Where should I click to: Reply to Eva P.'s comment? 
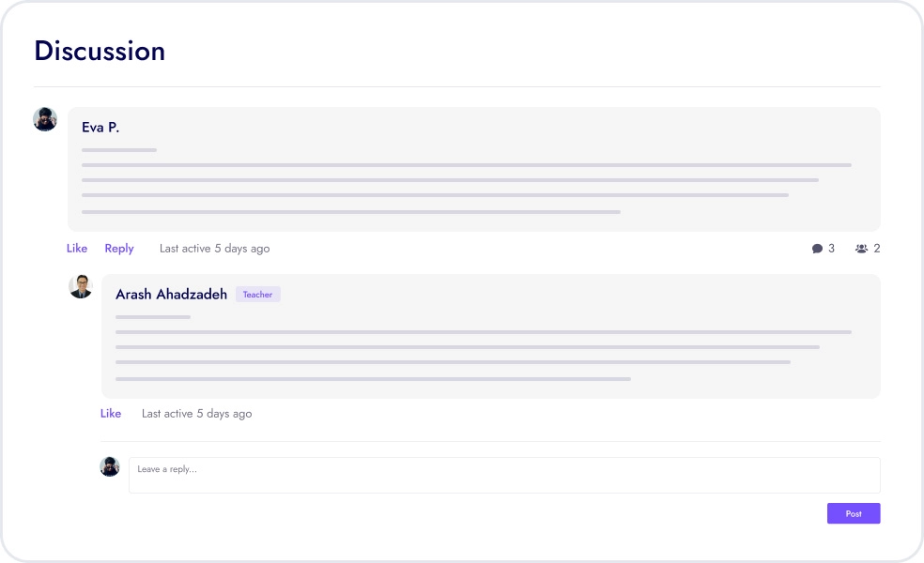coord(119,249)
